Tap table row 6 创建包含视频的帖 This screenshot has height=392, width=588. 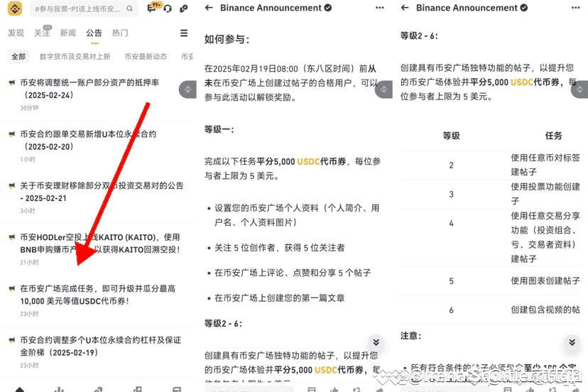(491, 310)
